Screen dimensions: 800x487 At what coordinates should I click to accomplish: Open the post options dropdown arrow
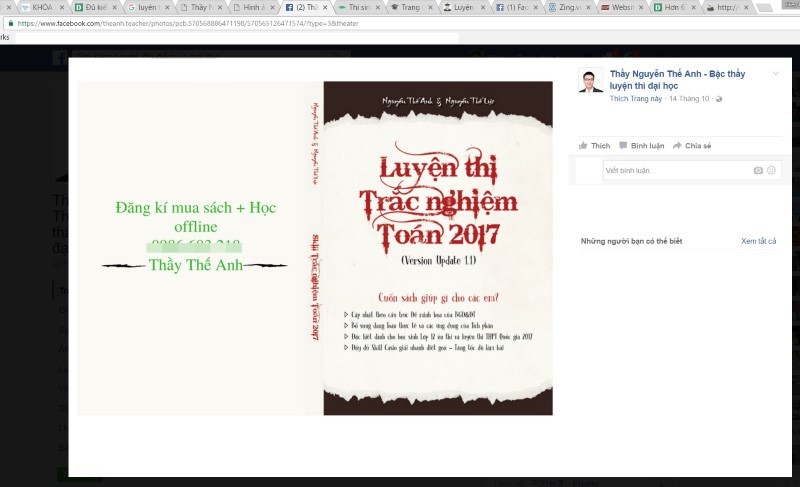click(x=775, y=74)
